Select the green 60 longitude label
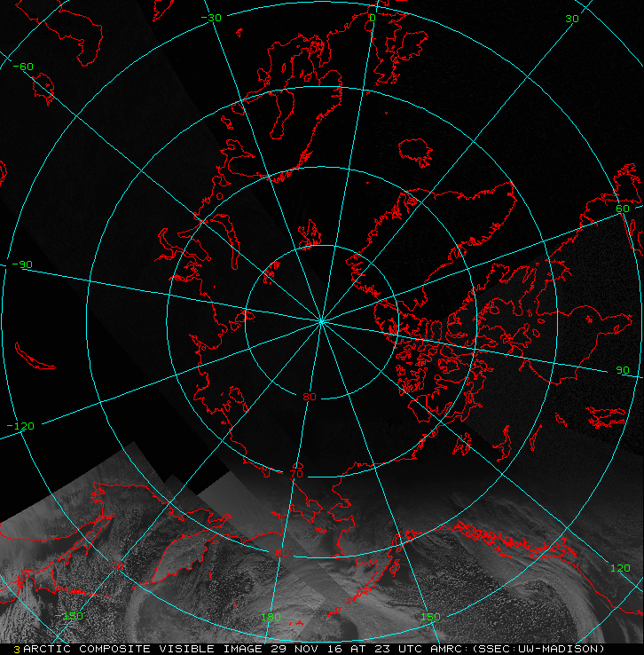This screenshot has height=655, width=644. [x=623, y=209]
